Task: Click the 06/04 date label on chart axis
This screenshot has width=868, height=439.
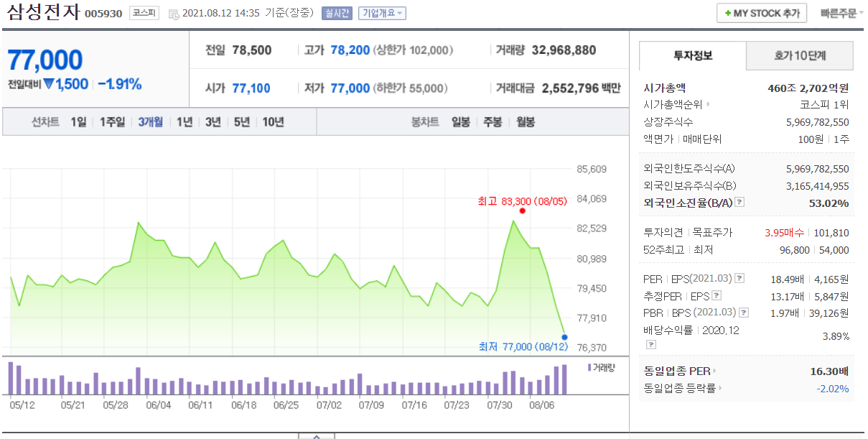Action: point(158,405)
